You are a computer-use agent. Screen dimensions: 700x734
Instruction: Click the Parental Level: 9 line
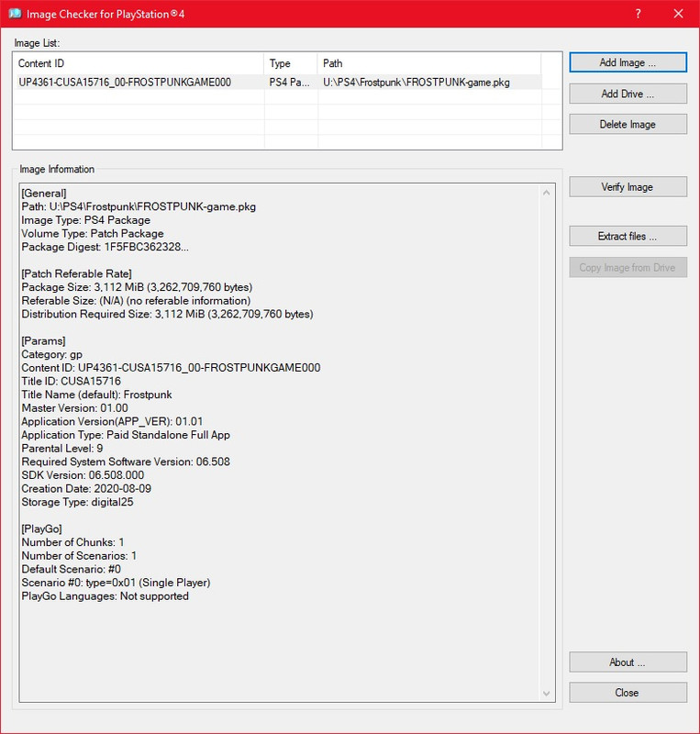click(62, 449)
